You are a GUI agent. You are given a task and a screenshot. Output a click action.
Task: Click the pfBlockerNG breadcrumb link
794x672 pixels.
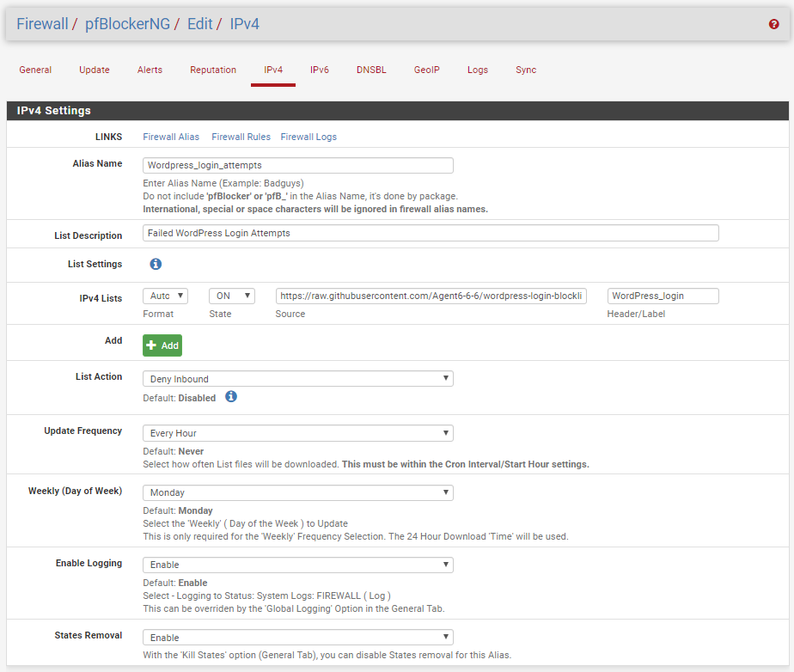tap(127, 24)
